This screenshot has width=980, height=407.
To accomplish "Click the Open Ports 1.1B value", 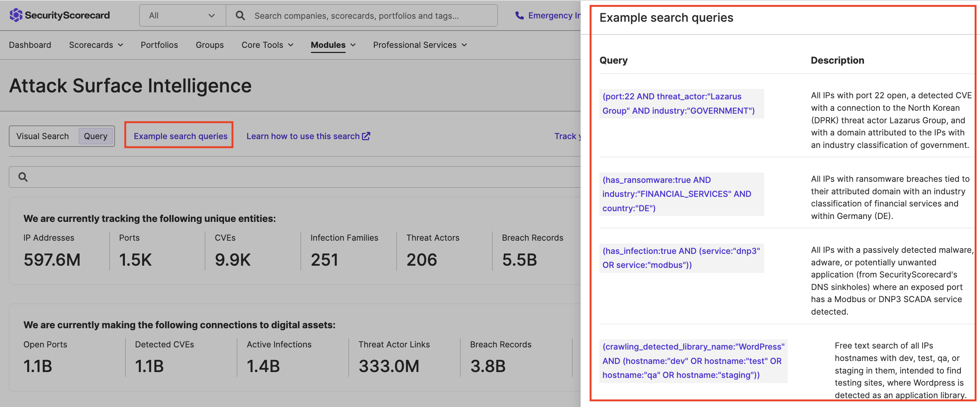I will pos(38,367).
